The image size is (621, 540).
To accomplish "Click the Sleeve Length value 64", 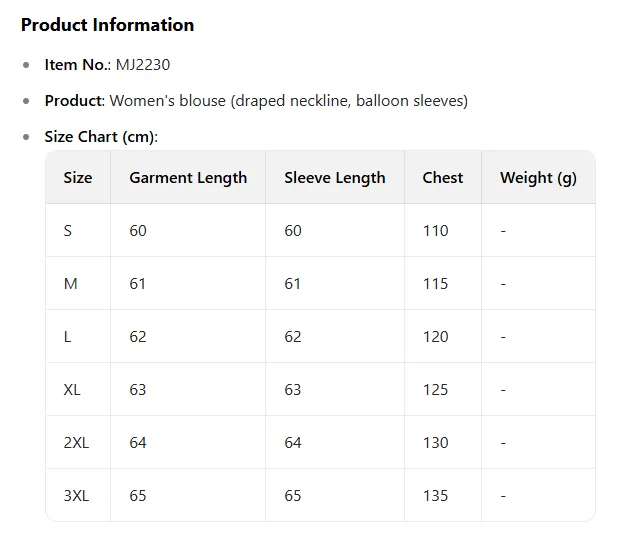I will [x=293, y=443].
